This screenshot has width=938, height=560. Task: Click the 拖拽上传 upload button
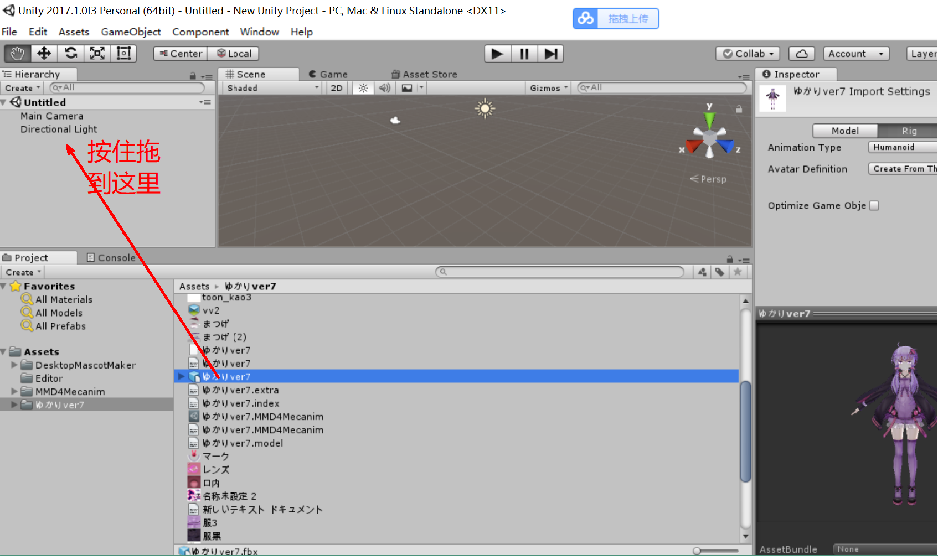[616, 19]
